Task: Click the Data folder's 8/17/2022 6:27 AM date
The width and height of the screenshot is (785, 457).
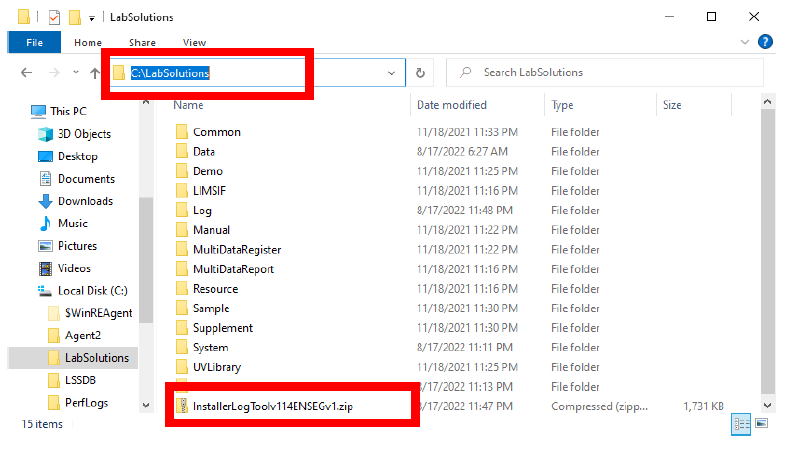Action: pos(462,152)
